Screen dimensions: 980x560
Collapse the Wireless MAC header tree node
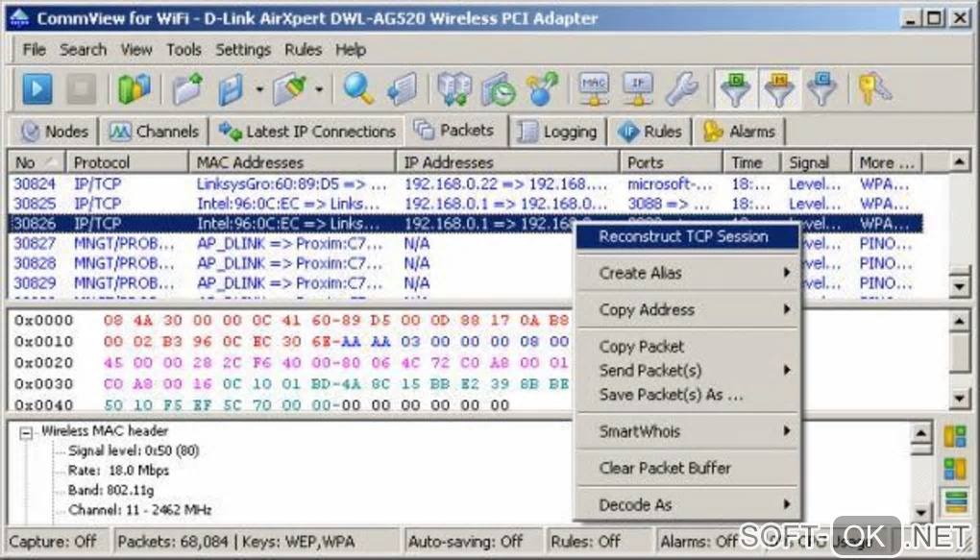[x=26, y=432]
